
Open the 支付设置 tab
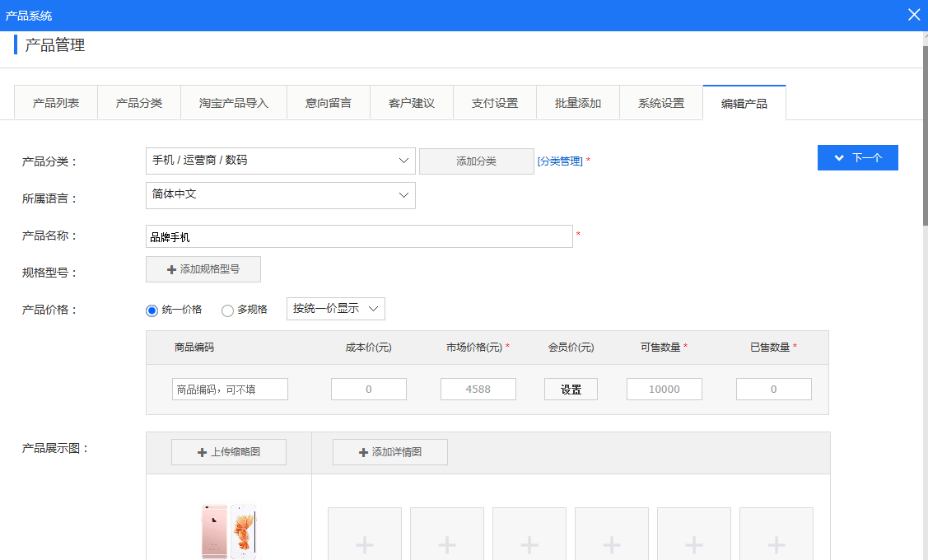(494, 101)
